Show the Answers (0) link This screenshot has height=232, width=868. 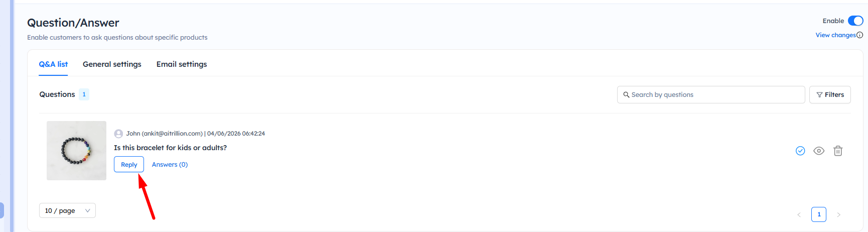pos(170,165)
